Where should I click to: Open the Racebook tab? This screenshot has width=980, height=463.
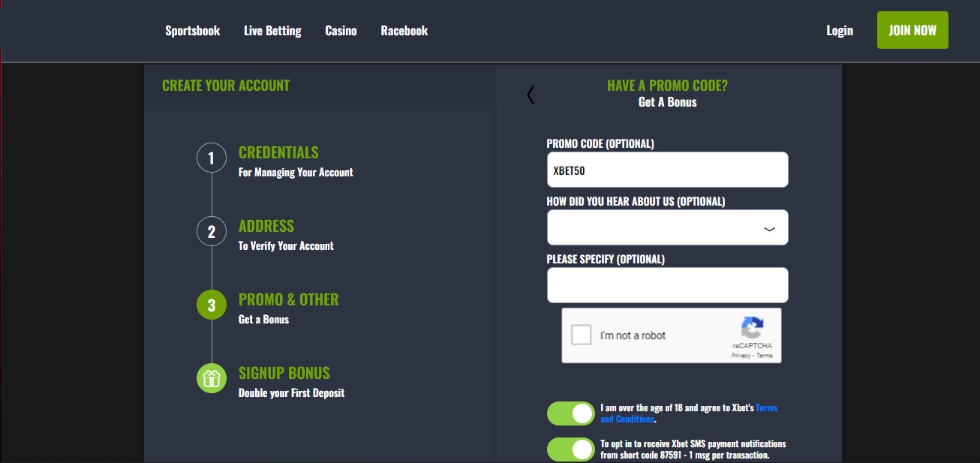point(404,30)
